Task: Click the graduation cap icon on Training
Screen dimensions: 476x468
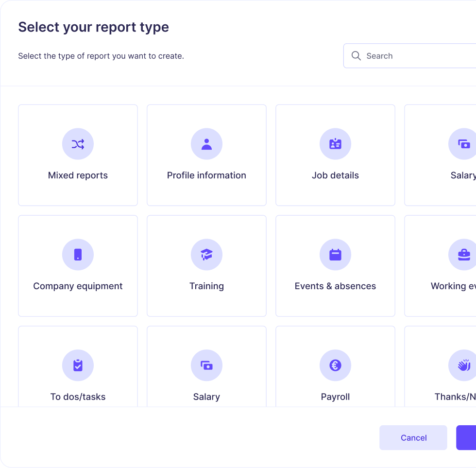Action: pos(206,255)
